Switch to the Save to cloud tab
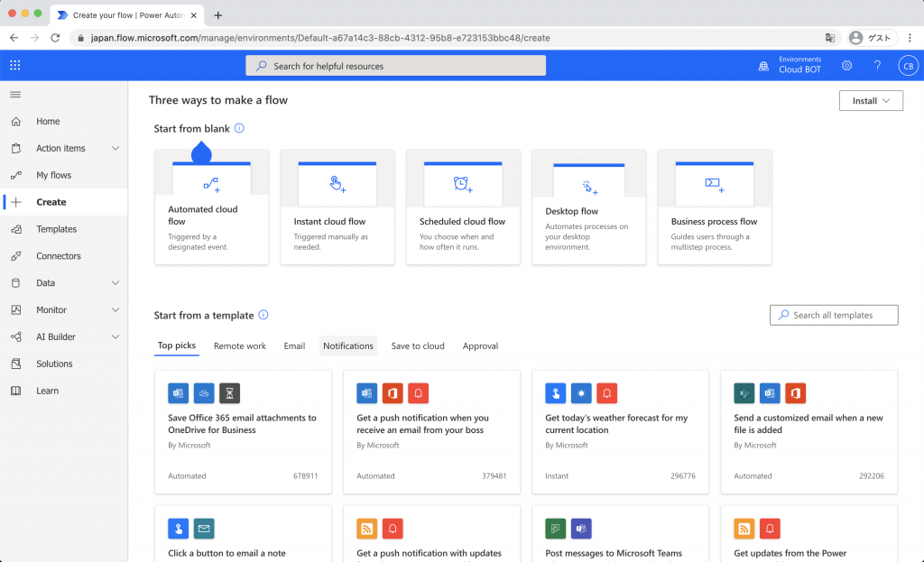 point(417,345)
